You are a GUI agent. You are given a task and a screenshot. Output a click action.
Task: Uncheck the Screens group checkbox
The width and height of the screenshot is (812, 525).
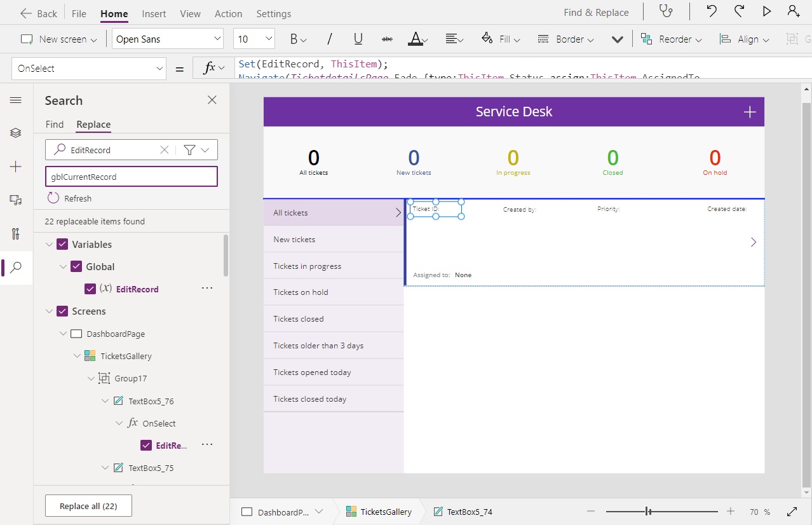[62, 311]
